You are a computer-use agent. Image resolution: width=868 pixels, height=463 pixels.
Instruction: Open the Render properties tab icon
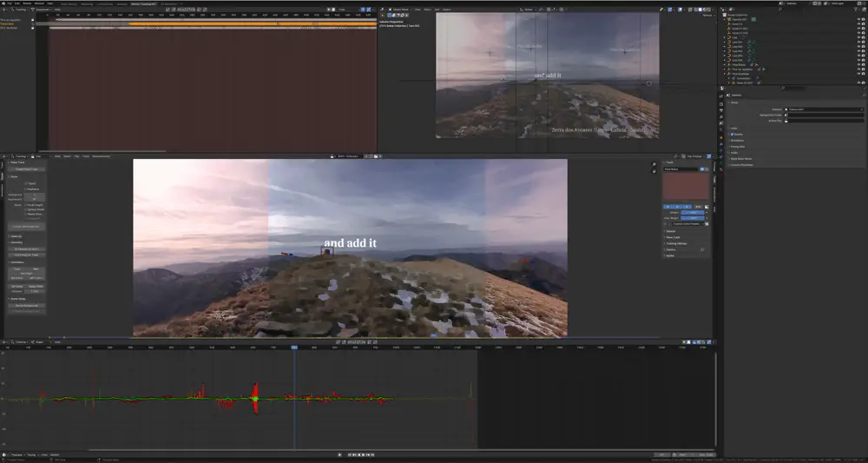[721, 104]
